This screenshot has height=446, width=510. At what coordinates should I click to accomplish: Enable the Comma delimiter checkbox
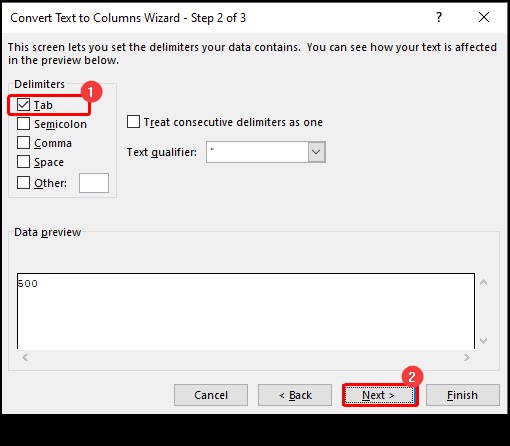[x=23, y=143]
